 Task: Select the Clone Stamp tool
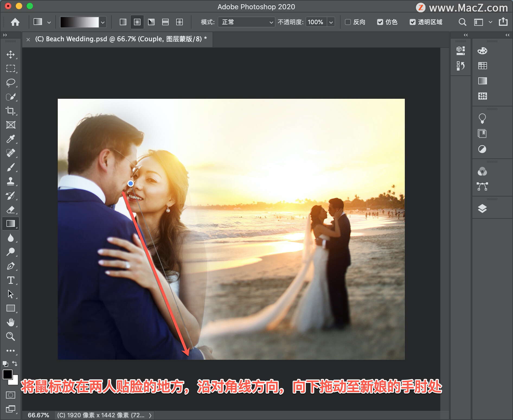(x=11, y=181)
